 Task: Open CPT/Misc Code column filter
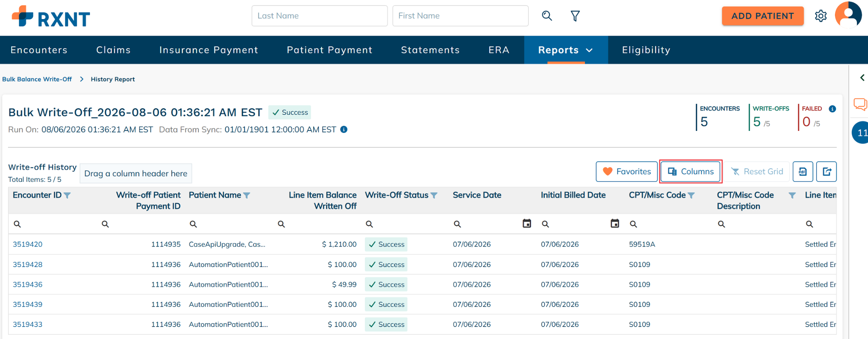691,195
